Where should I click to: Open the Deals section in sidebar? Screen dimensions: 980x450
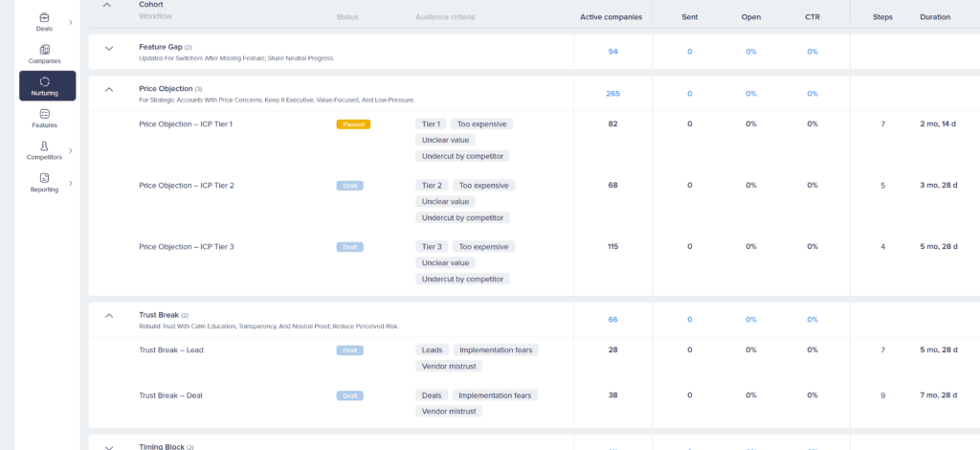click(45, 21)
